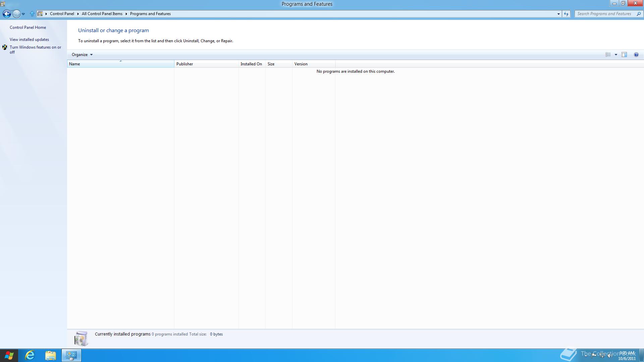This screenshot has height=362, width=644.
Task: Go to Control Panel Home
Action: pos(28,27)
